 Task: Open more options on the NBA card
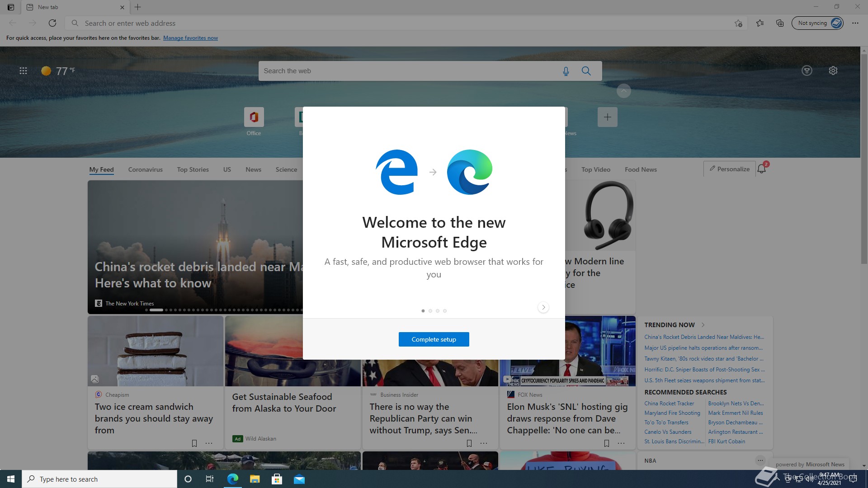760,460
